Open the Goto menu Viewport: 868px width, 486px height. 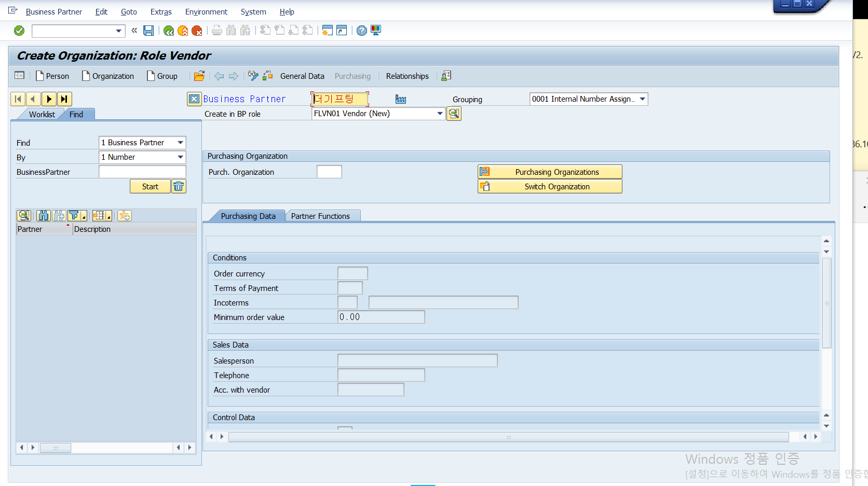129,11
